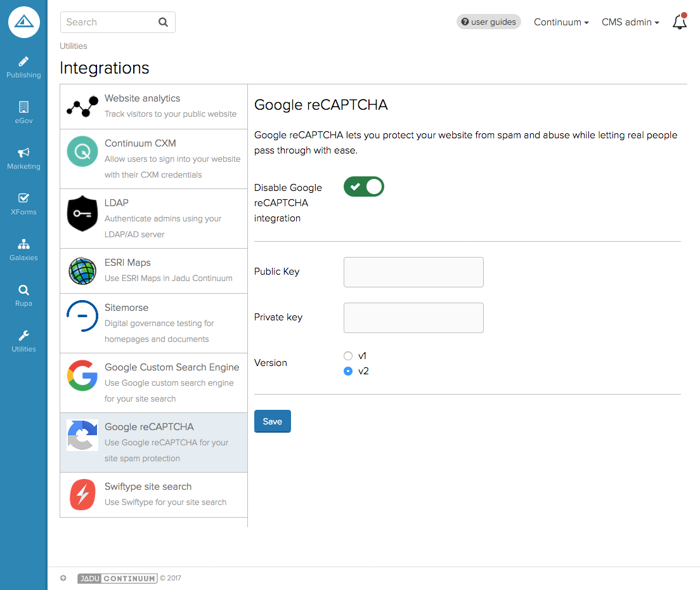Viewport: 700px width, 590px height.
Task: Click 'Digital governance testing for' text
Action: click(159, 324)
